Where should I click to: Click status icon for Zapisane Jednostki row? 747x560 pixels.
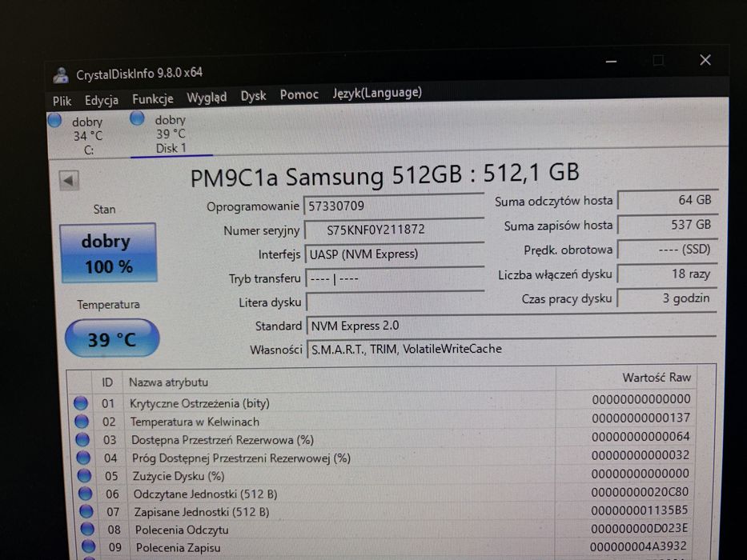point(86,511)
